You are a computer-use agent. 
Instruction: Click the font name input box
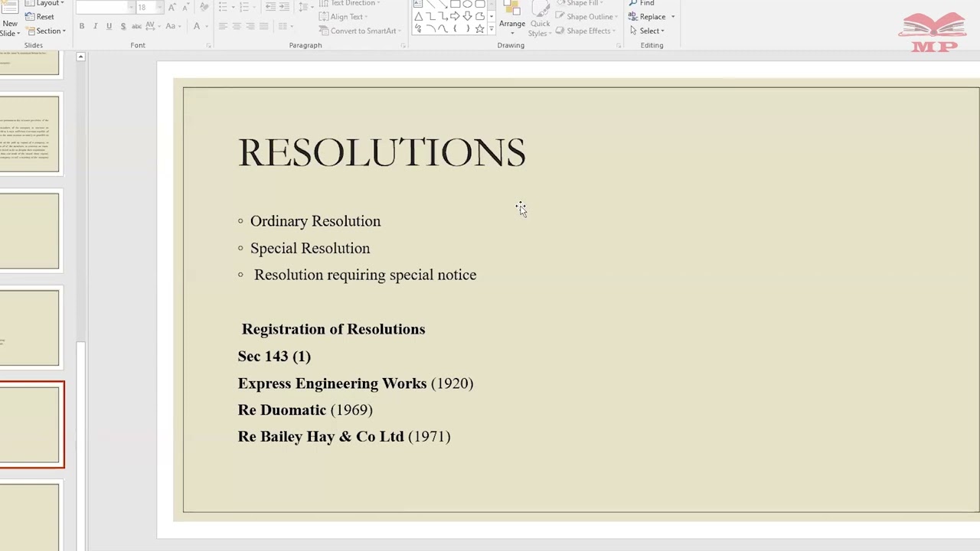pyautogui.click(x=105, y=7)
